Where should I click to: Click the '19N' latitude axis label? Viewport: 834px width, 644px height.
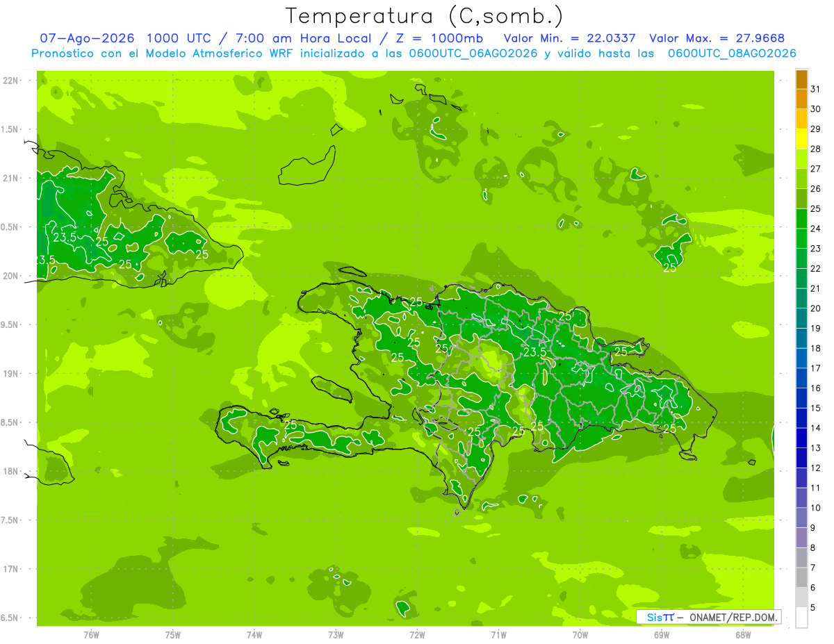pos(10,374)
